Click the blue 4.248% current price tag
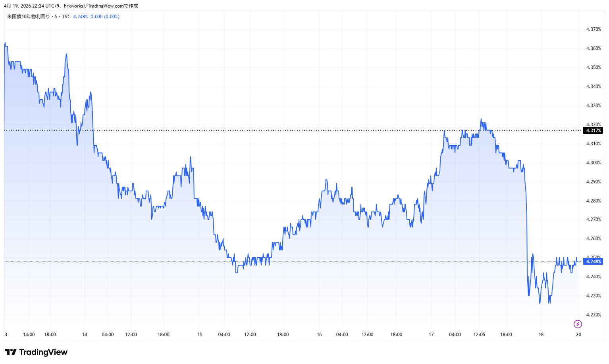609x364 pixels. pos(593,261)
